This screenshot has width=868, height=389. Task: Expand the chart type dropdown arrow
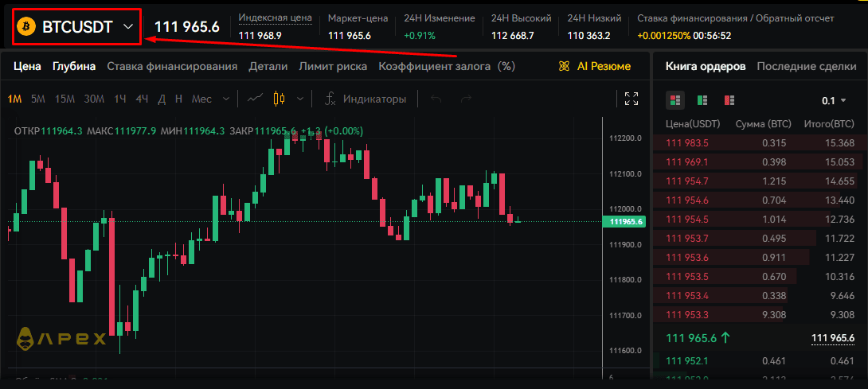click(300, 99)
